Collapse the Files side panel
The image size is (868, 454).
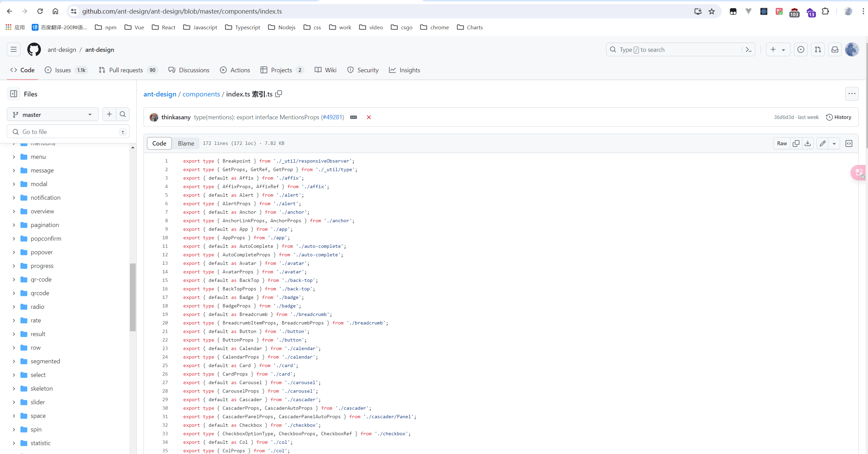[x=14, y=94]
